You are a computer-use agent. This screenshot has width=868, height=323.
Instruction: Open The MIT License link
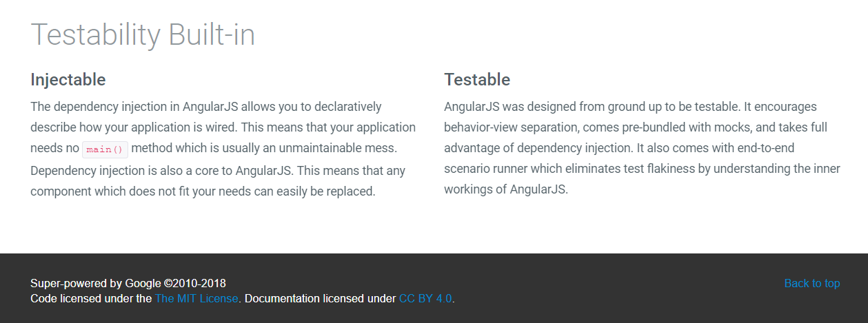pos(196,299)
